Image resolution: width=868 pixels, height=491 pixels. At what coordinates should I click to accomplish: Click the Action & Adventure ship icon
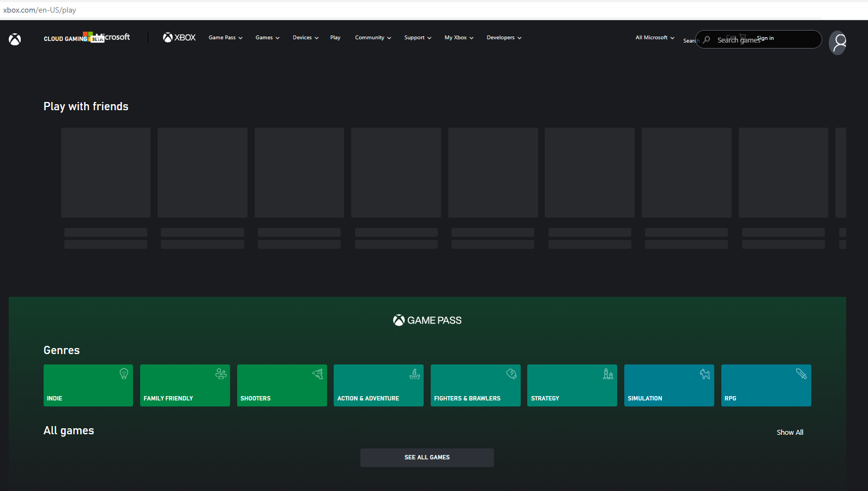click(x=415, y=374)
